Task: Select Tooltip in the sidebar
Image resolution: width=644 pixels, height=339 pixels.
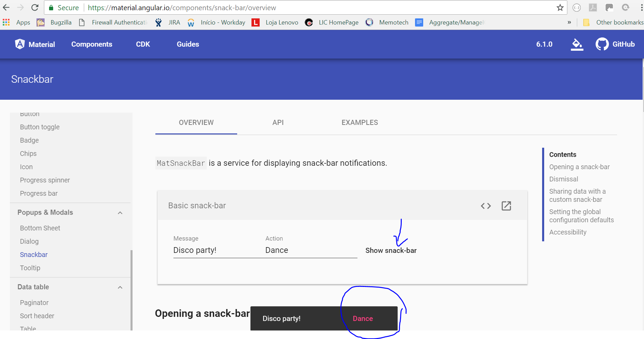Action: [30, 268]
